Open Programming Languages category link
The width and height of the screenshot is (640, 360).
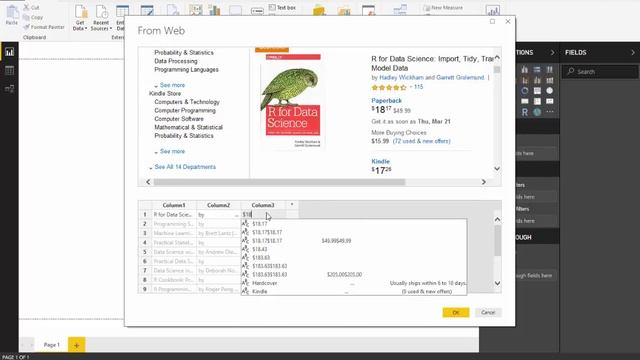[x=186, y=70]
